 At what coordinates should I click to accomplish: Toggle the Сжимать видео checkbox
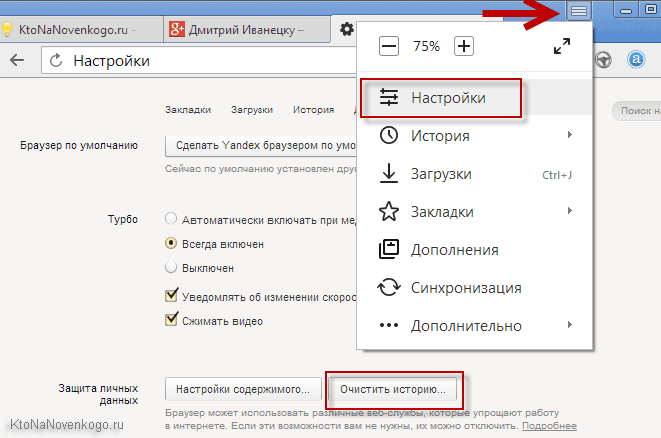[171, 319]
